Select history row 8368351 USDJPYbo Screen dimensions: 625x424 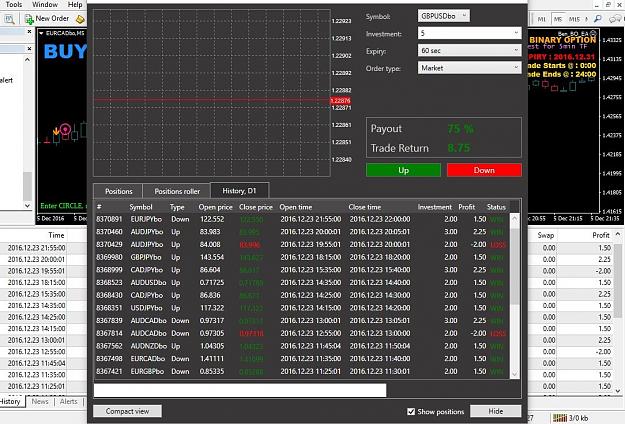pos(301,308)
